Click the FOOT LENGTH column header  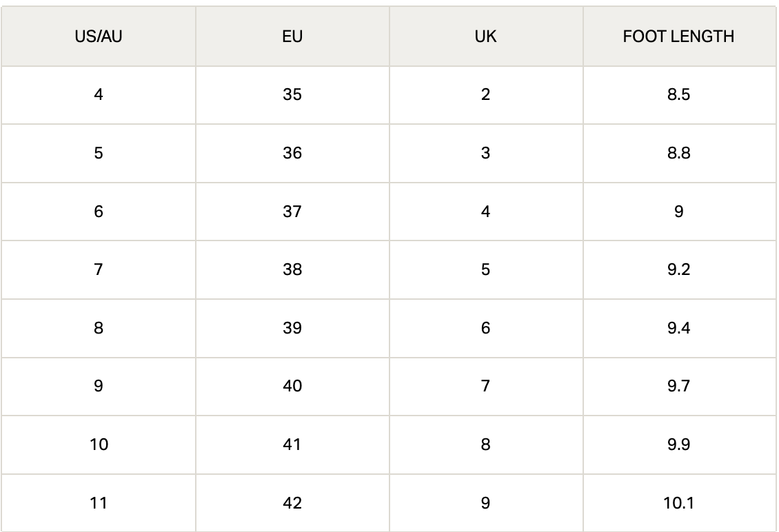tap(679, 37)
